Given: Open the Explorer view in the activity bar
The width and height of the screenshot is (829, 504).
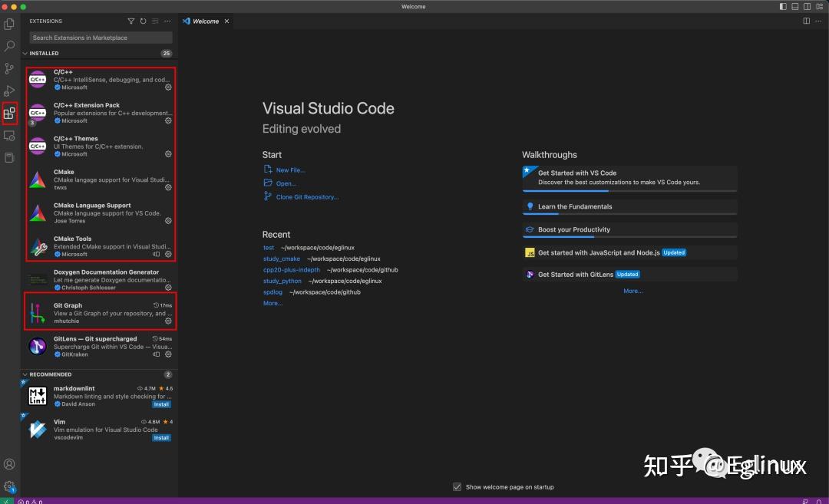Looking at the screenshot, I should click(9, 24).
